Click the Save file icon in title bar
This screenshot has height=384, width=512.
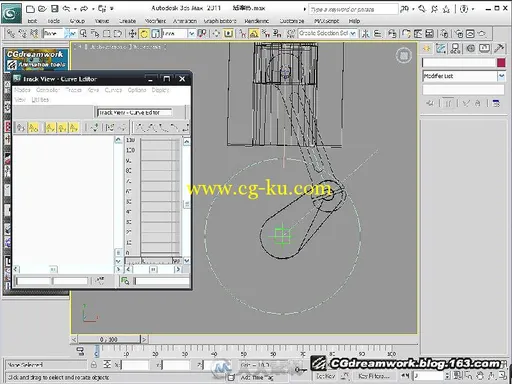(x=54, y=9)
